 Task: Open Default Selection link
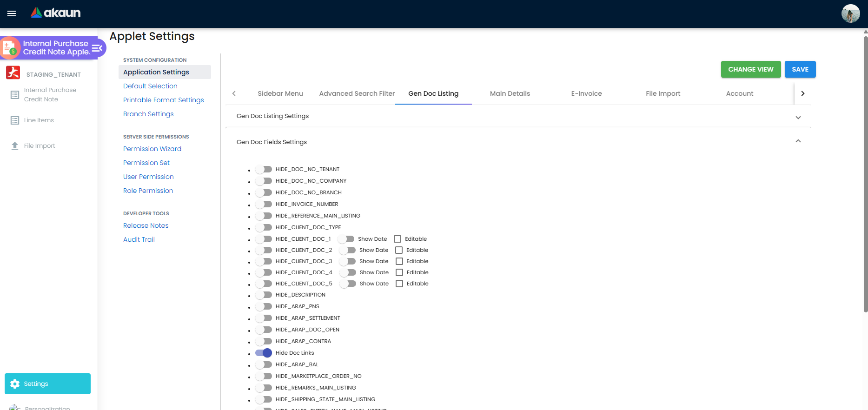click(150, 86)
